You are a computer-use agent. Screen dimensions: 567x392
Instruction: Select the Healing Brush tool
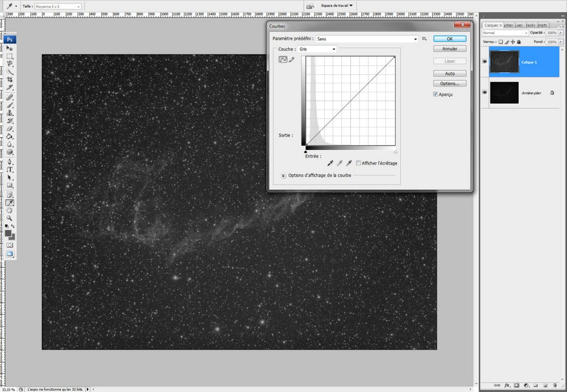point(10,97)
